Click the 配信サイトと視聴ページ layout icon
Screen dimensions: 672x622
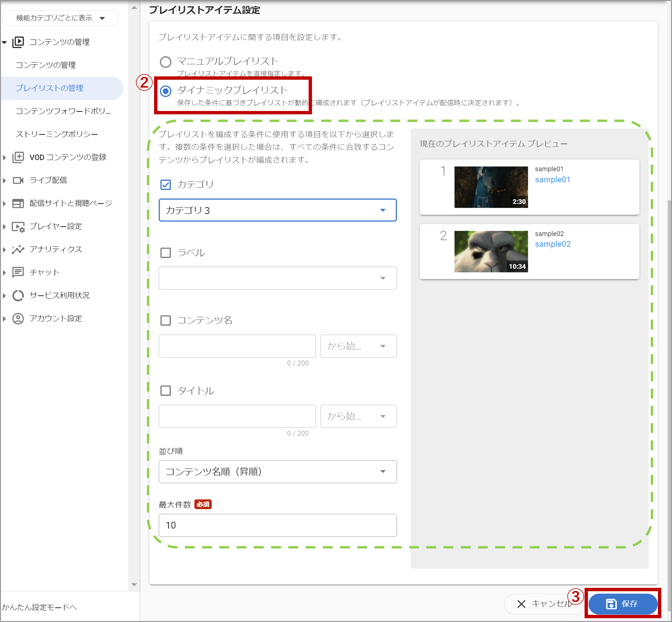click(18, 203)
